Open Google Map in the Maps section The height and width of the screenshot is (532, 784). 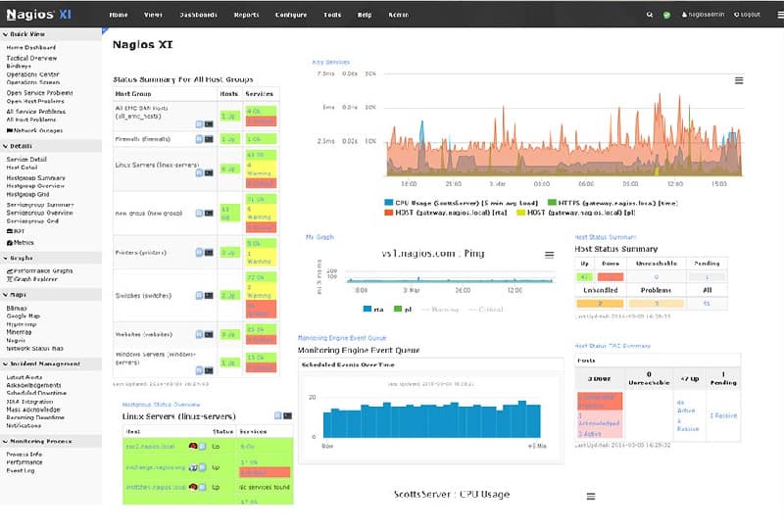pos(23,316)
